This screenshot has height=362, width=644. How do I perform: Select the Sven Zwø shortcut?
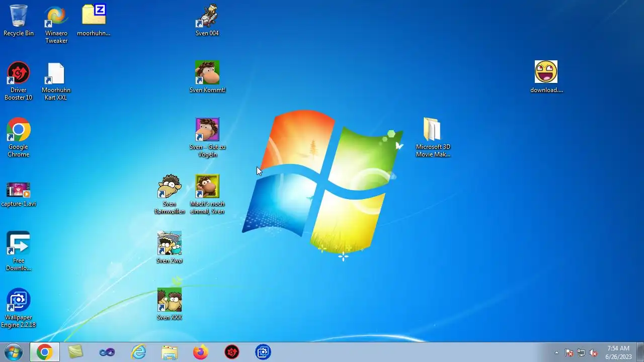point(170,248)
